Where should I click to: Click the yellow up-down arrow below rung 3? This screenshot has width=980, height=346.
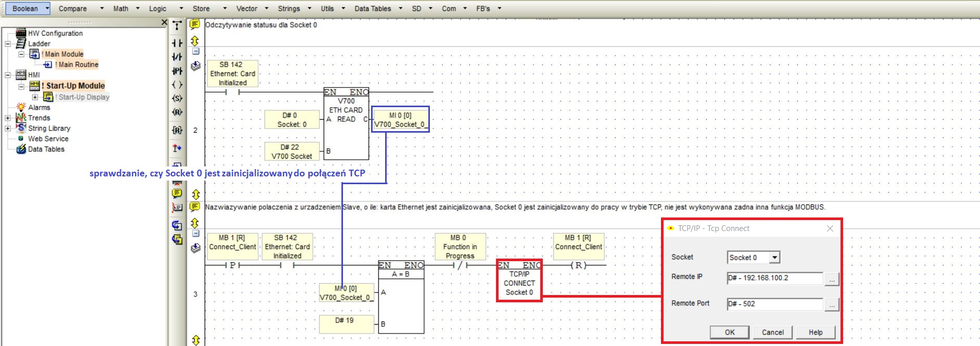coord(196,340)
